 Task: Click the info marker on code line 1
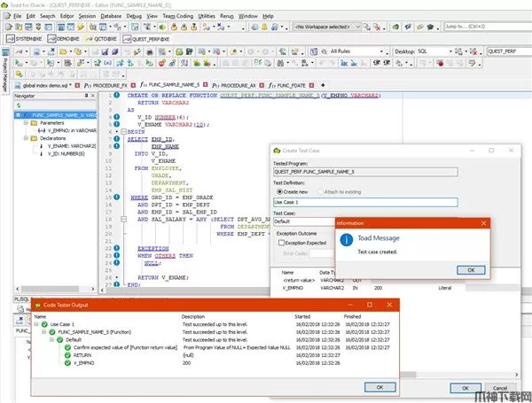point(118,95)
